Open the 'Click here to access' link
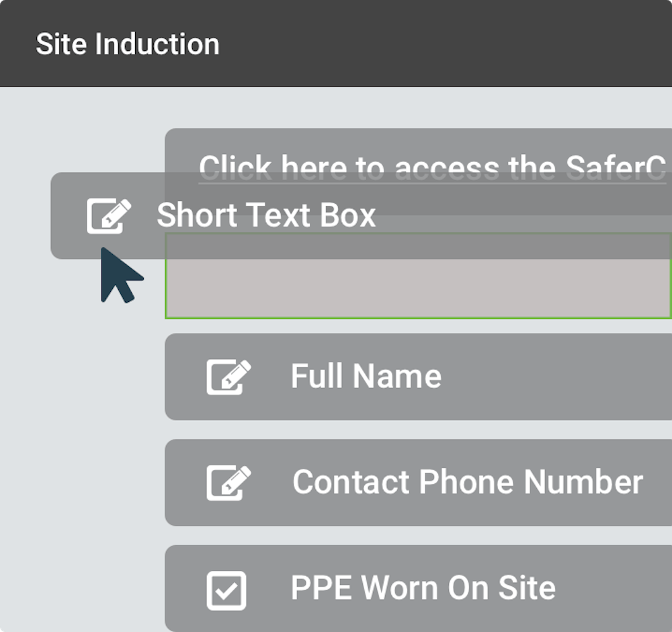 pos(432,167)
